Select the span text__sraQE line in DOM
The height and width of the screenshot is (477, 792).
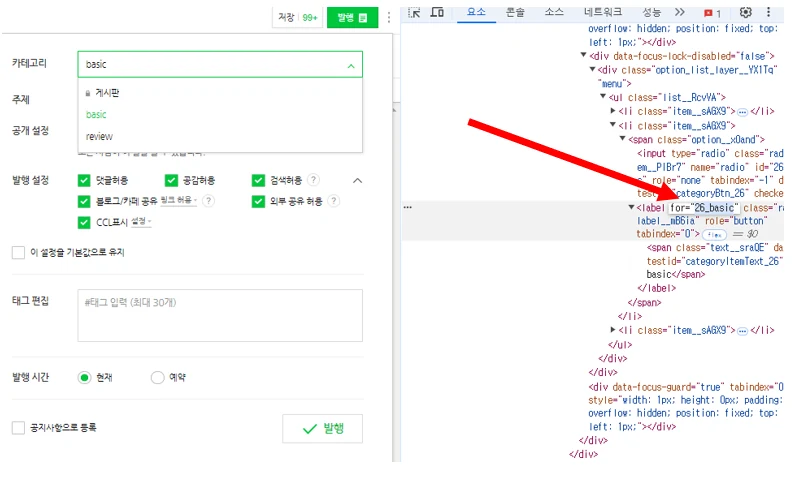[x=715, y=248]
